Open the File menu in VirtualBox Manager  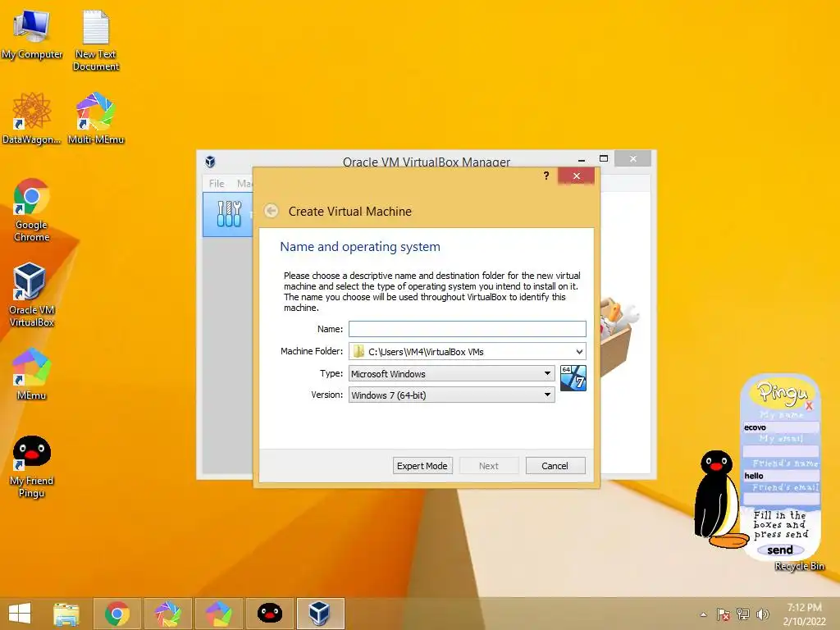pos(217,183)
